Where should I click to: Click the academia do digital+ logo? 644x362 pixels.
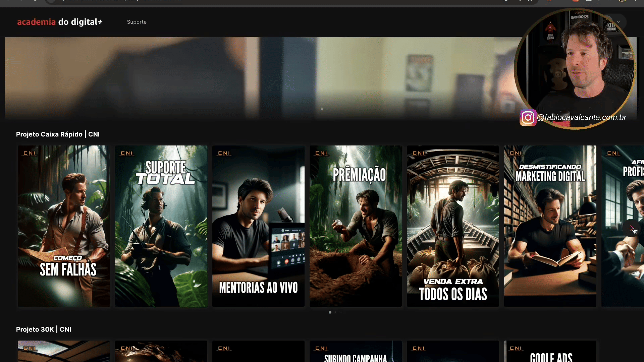pos(60,22)
